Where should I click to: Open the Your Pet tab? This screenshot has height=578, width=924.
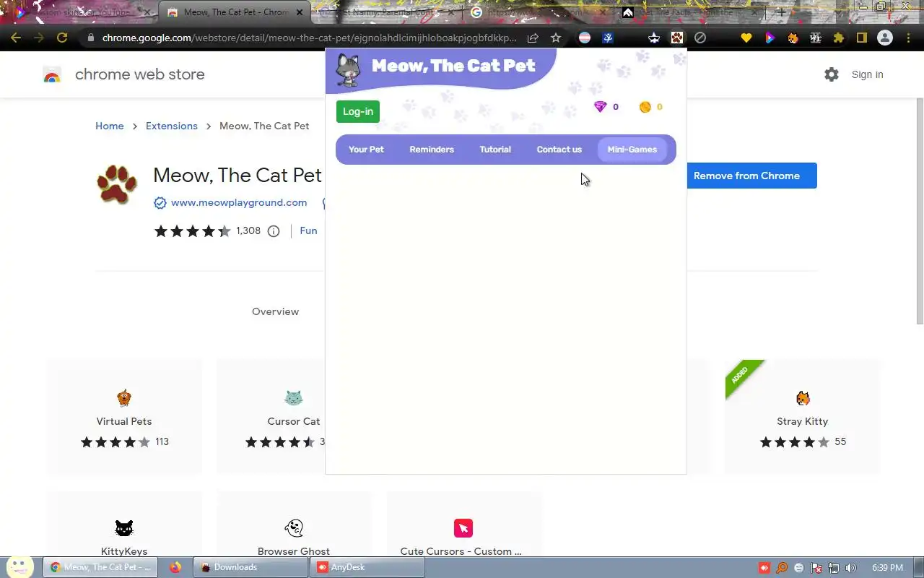click(366, 150)
